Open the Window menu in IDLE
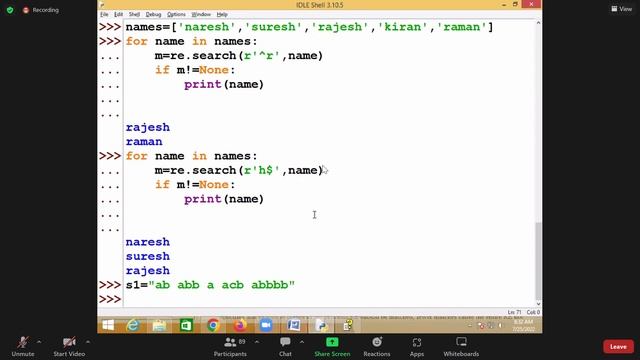Viewport: 640px width, 360px height. coord(201,14)
